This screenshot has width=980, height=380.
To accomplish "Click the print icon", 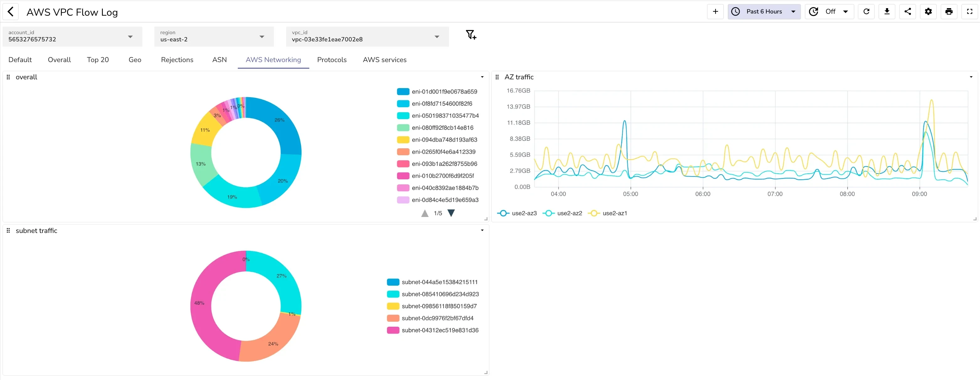I will click(949, 11).
